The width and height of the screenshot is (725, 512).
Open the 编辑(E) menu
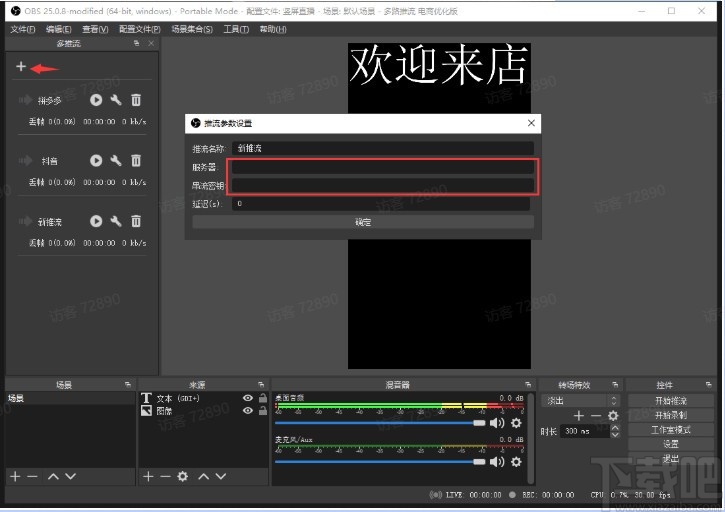click(59, 29)
